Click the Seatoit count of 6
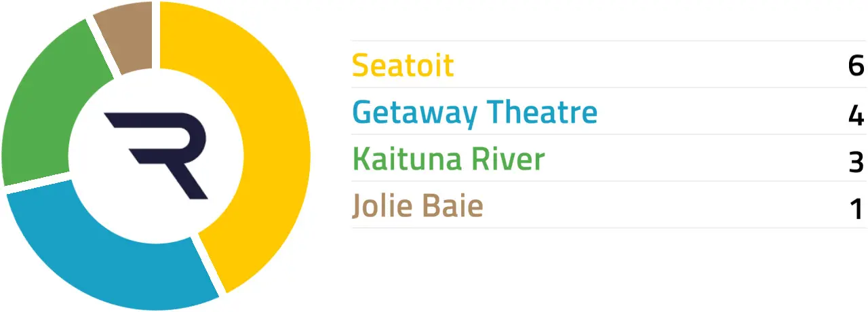 click(x=856, y=66)
